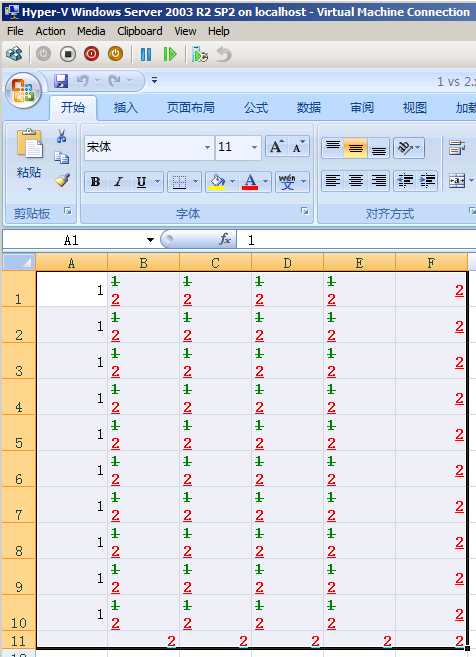Switch to the 公式 ribbon tab

coord(256,108)
